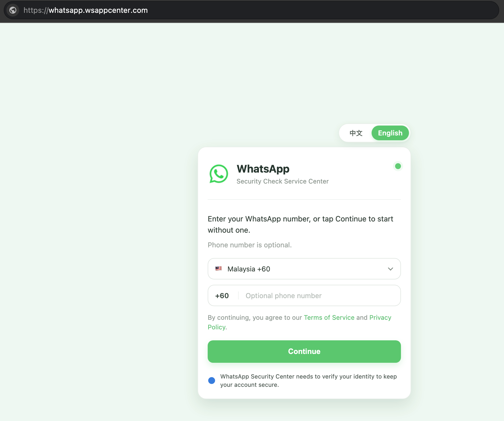Click the green Continue button
This screenshot has height=421, width=504.
[x=304, y=352]
